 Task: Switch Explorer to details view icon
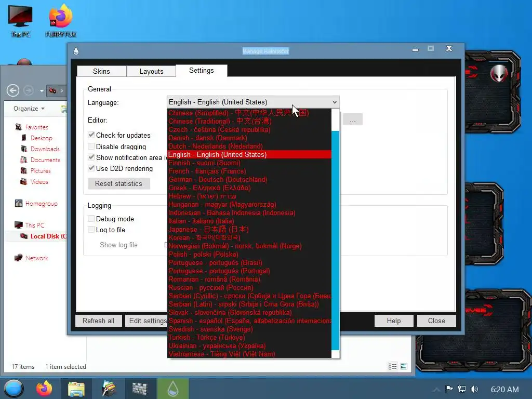coord(393,366)
